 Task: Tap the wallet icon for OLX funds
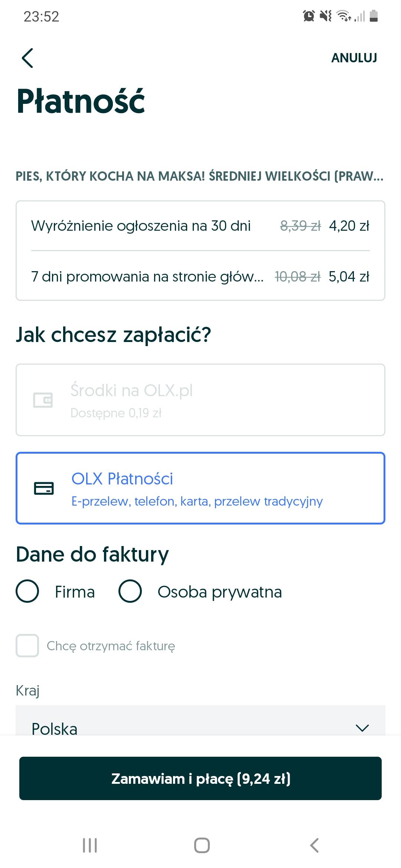(x=43, y=400)
